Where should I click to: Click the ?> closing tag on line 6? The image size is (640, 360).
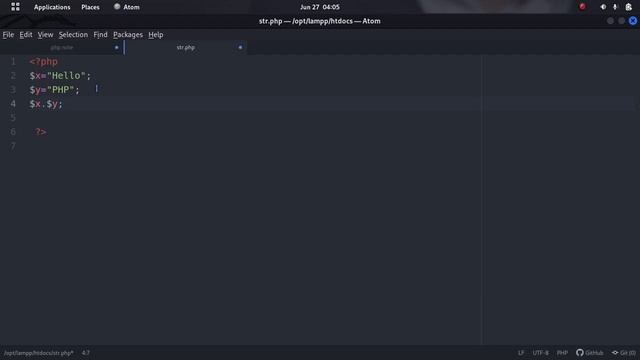click(41, 131)
